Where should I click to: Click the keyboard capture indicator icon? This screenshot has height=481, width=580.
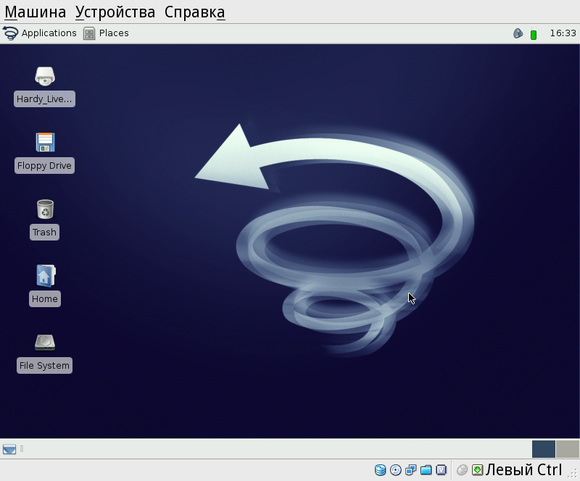click(477, 470)
